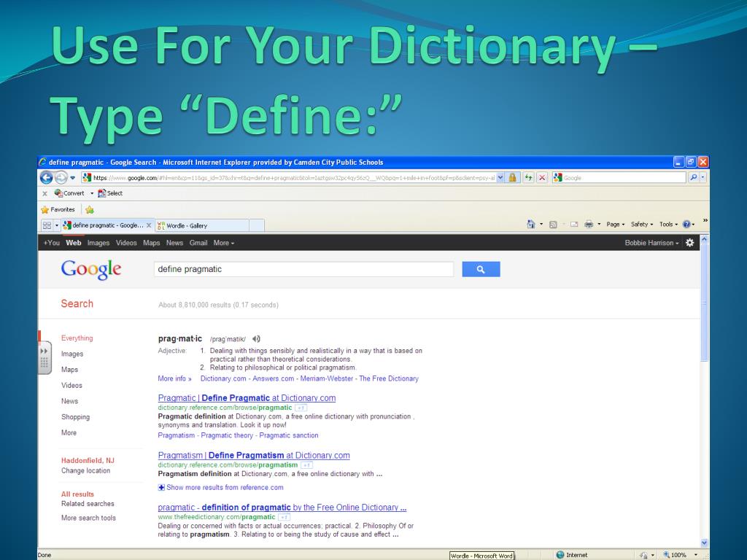Screen dimensions: 747x560
Task: Click Related searches in sidebar
Action: pyautogui.click(x=88, y=504)
